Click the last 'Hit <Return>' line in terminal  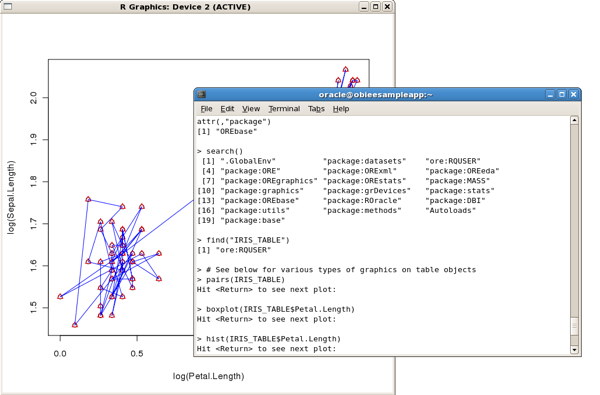266,349
